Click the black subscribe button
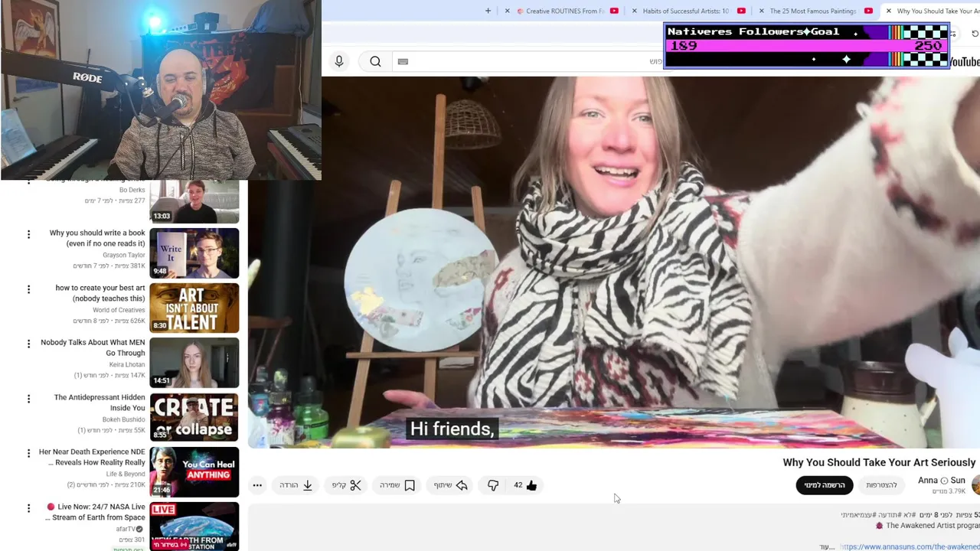 [825, 485]
